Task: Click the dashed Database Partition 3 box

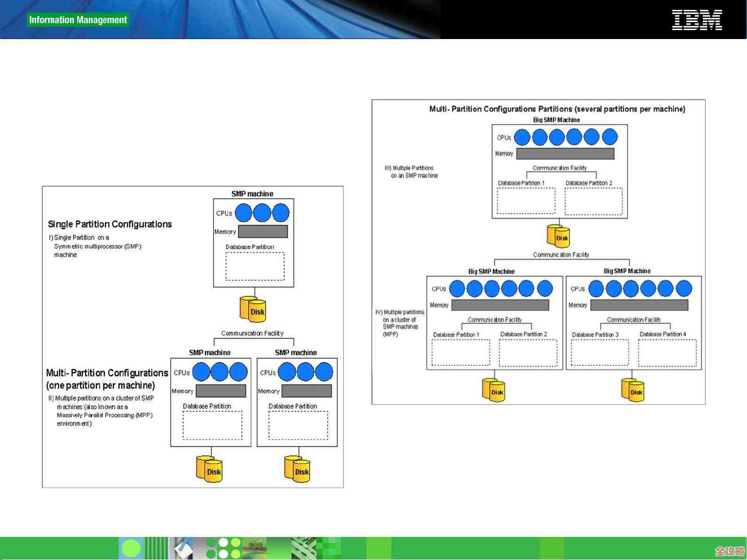Action: coord(599,353)
